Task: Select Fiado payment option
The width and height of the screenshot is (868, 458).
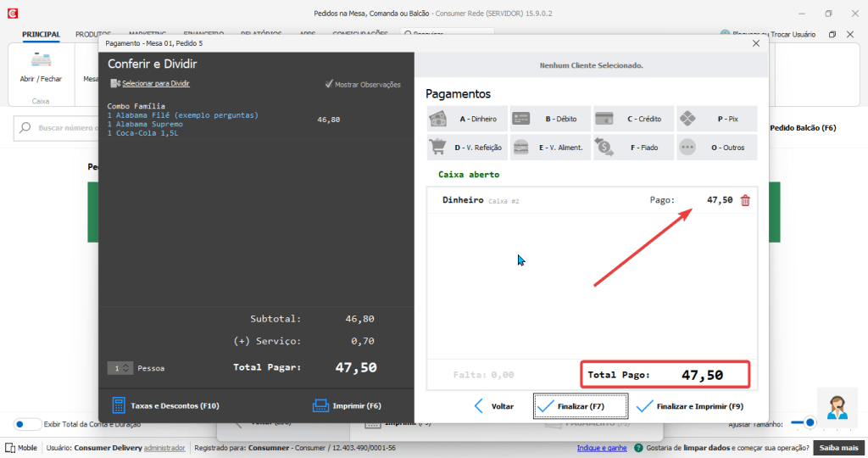Action: 632,148
